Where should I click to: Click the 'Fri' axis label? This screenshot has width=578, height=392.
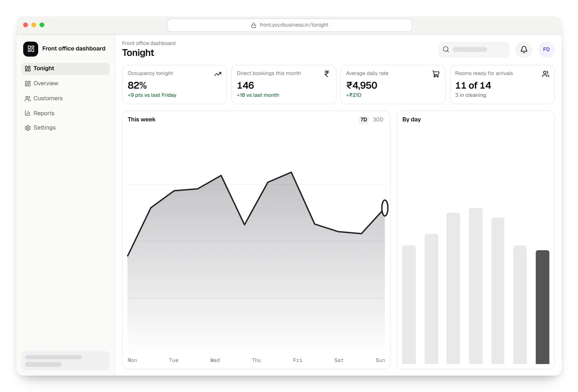tap(298, 360)
